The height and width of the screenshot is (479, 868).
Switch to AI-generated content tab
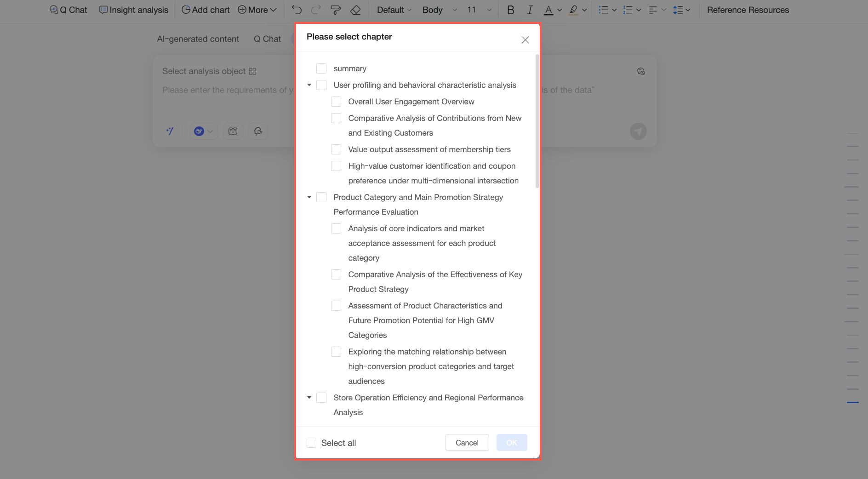pos(198,39)
